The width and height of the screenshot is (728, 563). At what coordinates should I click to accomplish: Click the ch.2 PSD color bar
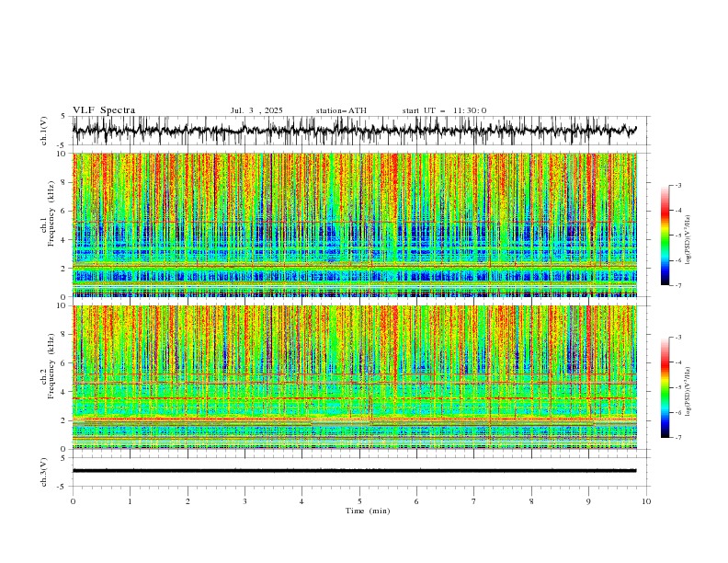[x=665, y=387]
